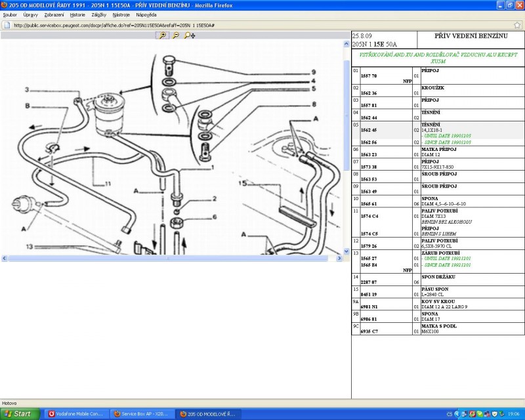Switch to Vodafone Mobile Connect taskbar item
This screenshot has height=420, width=525.
pyautogui.click(x=75, y=414)
